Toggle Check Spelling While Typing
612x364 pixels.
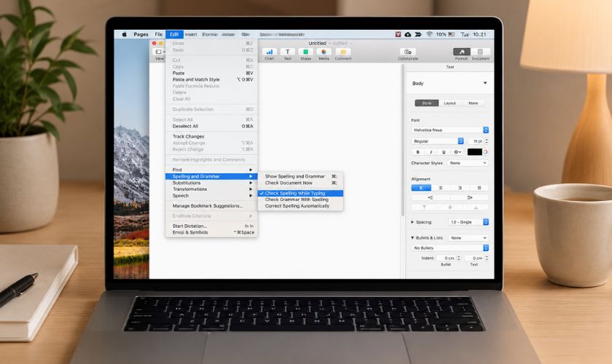tap(300, 193)
